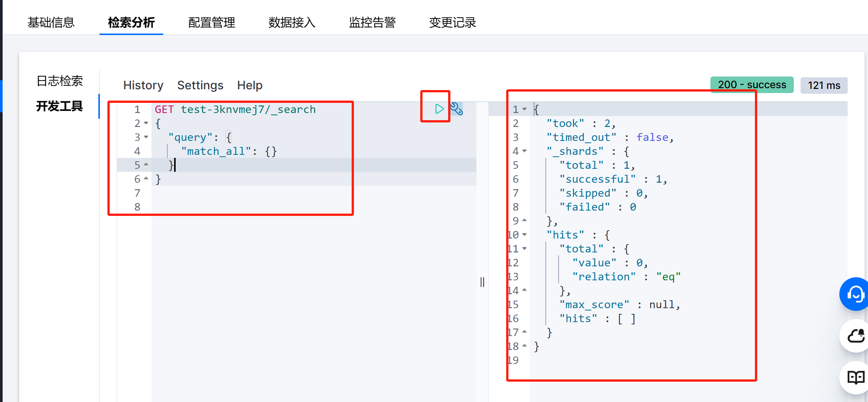Collapse the fold arrow on editor line 2
This screenshot has height=402, width=868.
[146, 123]
